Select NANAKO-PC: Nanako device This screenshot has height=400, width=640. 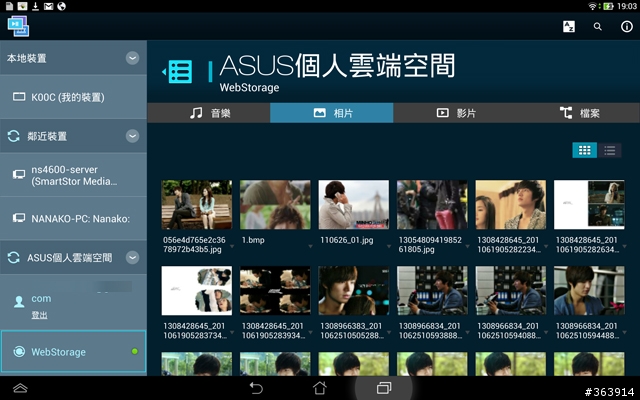(73, 218)
